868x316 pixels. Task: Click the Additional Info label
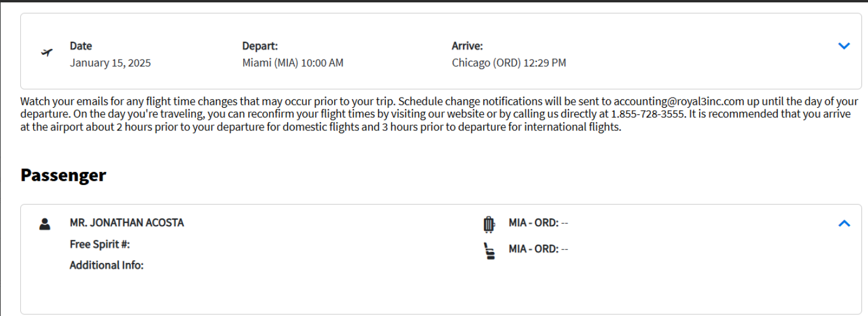click(x=107, y=265)
